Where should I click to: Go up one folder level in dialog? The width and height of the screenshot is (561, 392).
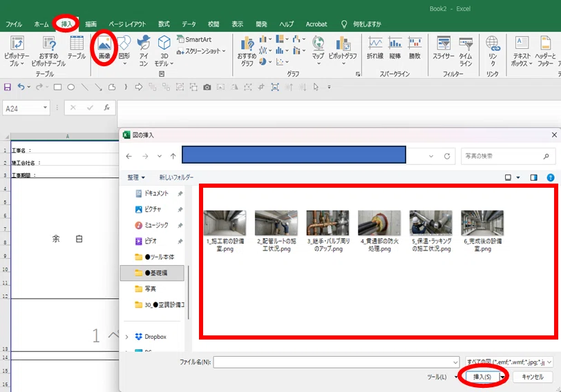pyautogui.click(x=173, y=156)
